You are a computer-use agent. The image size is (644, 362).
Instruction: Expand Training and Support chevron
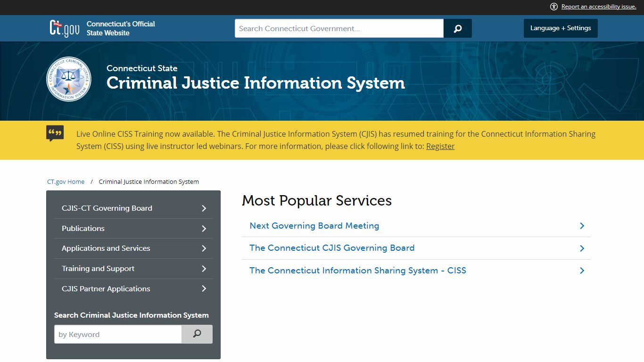coord(204,269)
